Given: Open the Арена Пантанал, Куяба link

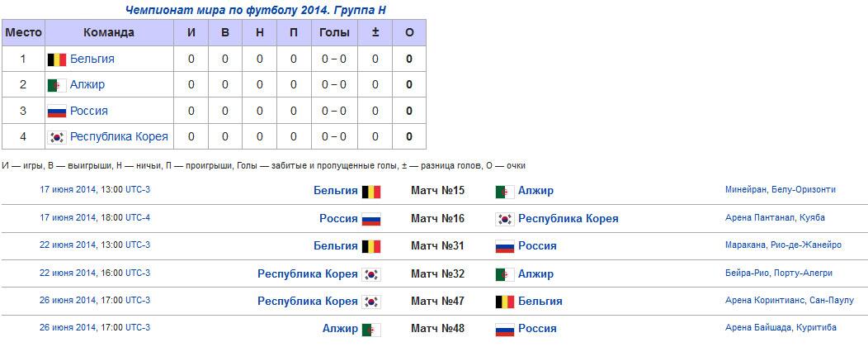Looking at the screenshot, I should point(775,218).
